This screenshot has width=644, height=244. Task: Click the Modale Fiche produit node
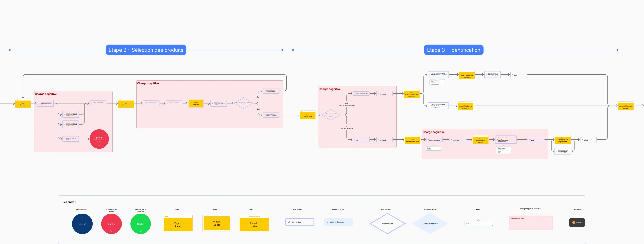tap(196, 103)
